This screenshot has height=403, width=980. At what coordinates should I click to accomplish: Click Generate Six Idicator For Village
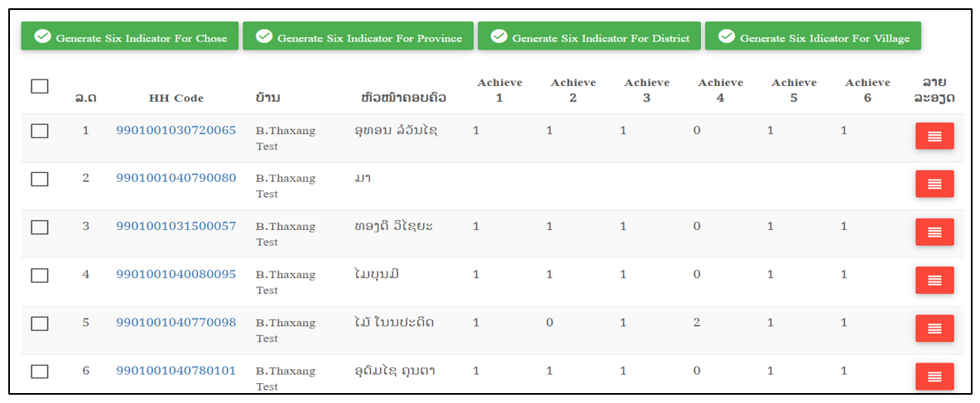point(813,36)
